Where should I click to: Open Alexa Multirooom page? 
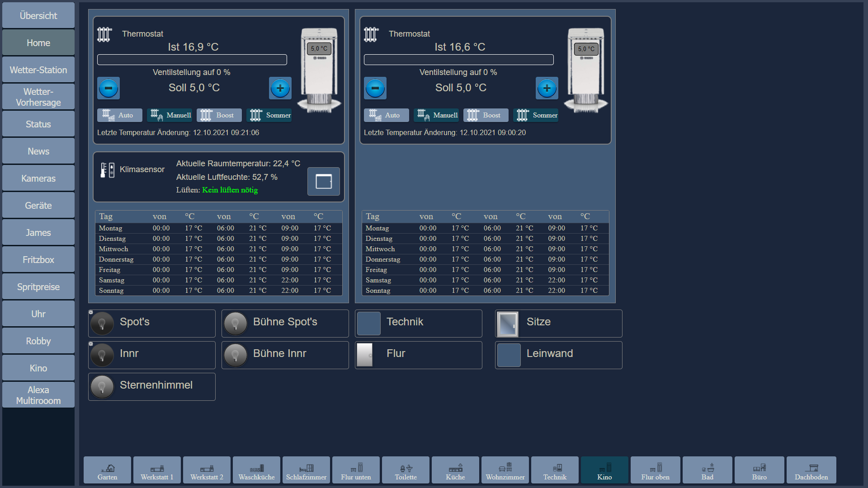pos(38,395)
